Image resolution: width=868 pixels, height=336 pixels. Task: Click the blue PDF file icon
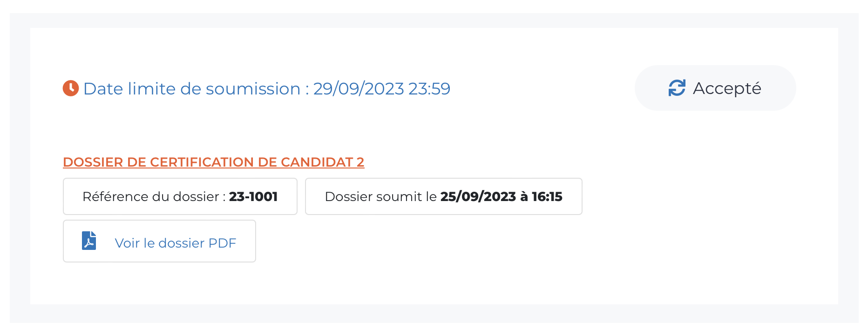tap(89, 241)
